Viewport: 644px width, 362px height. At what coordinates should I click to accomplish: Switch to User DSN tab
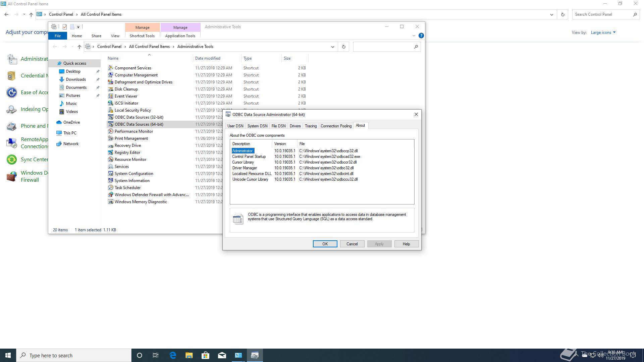click(235, 126)
